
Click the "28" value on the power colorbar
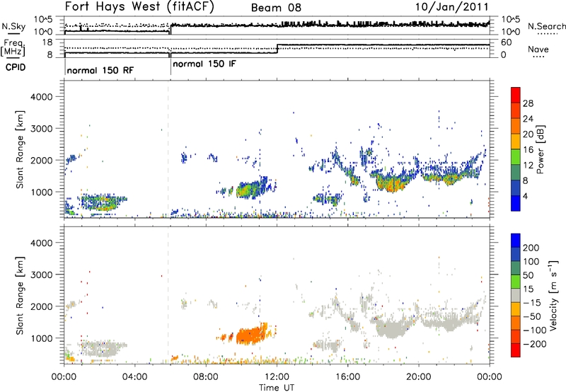pyautogui.click(x=528, y=103)
